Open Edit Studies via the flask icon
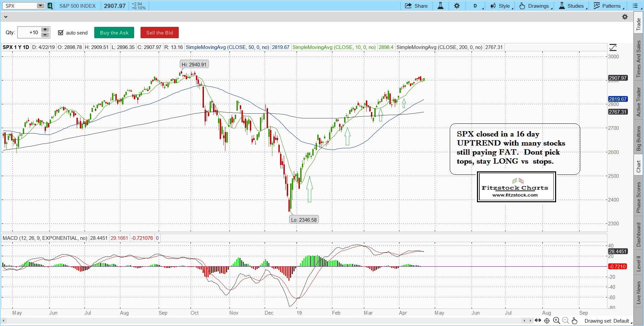The height and width of the screenshot is (326, 644). [x=440, y=6]
